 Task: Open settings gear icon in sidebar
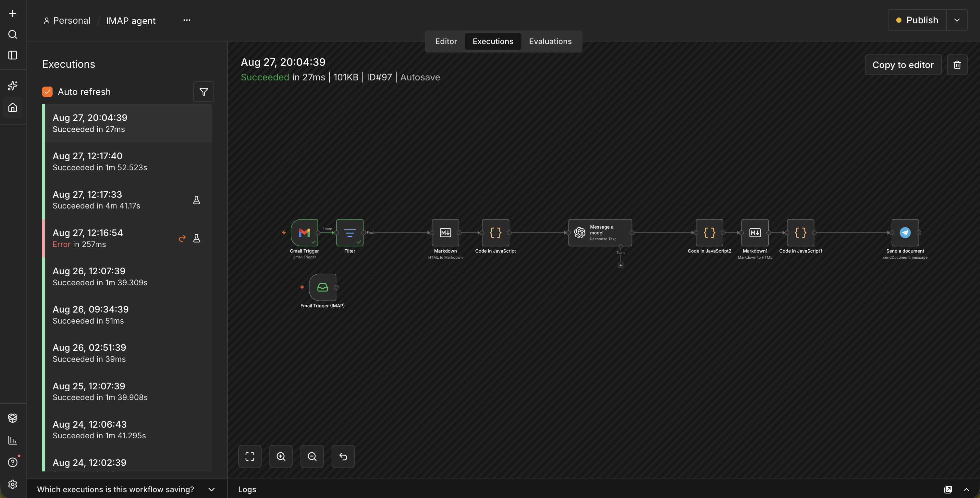point(13,484)
